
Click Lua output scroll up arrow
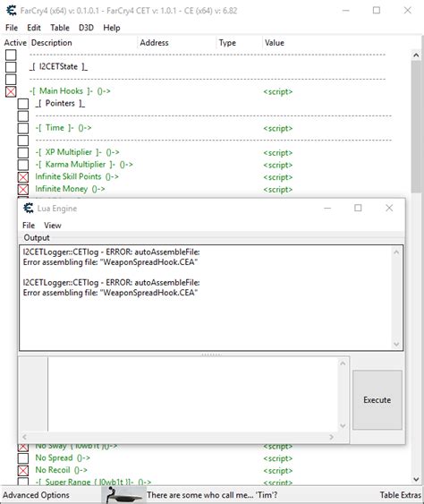pyautogui.click(x=396, y=252)
